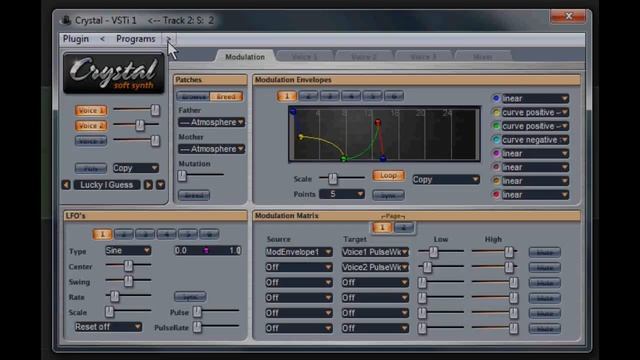
Task: Select modulation envelope 6 button
Action: tap(394, 96)
